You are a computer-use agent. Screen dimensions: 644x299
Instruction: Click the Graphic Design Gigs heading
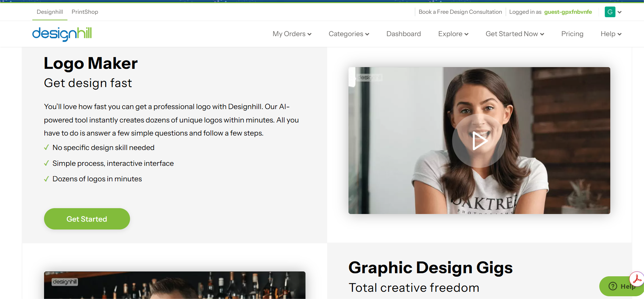pos(431,268)
